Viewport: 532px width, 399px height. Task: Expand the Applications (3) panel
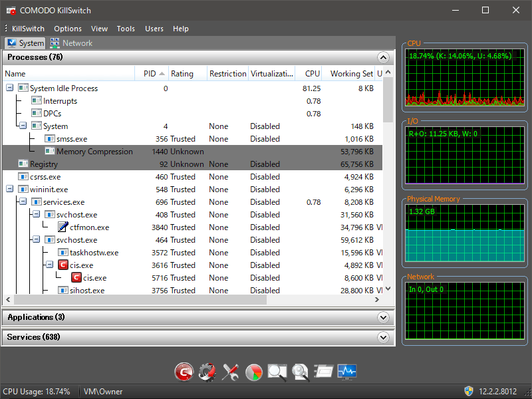click(x=382, y=318)
